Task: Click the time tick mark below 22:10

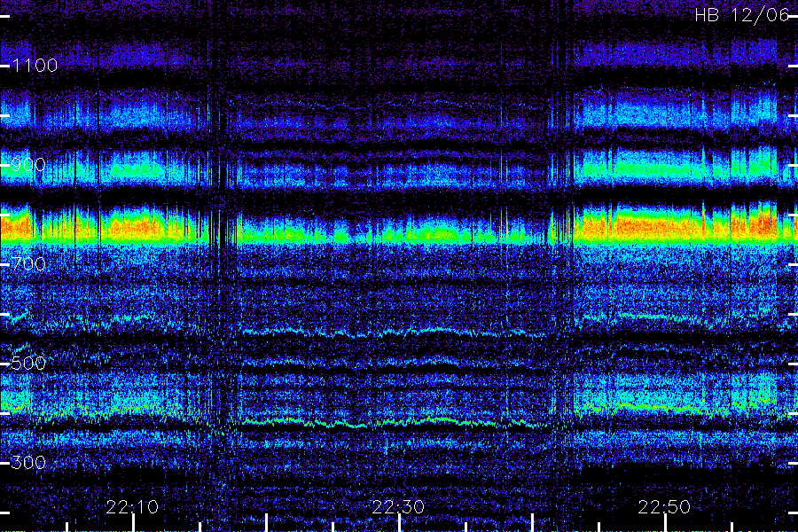Action: [133, 523]
